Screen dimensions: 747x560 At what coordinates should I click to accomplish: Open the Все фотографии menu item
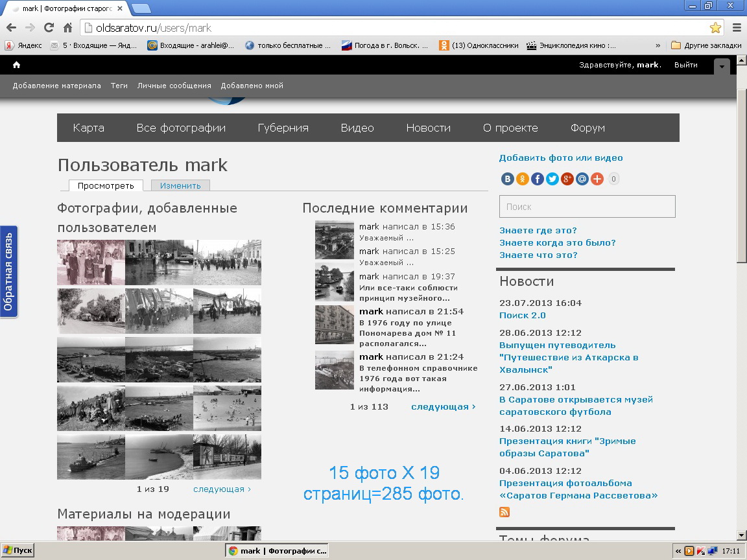tap(181, 128)
